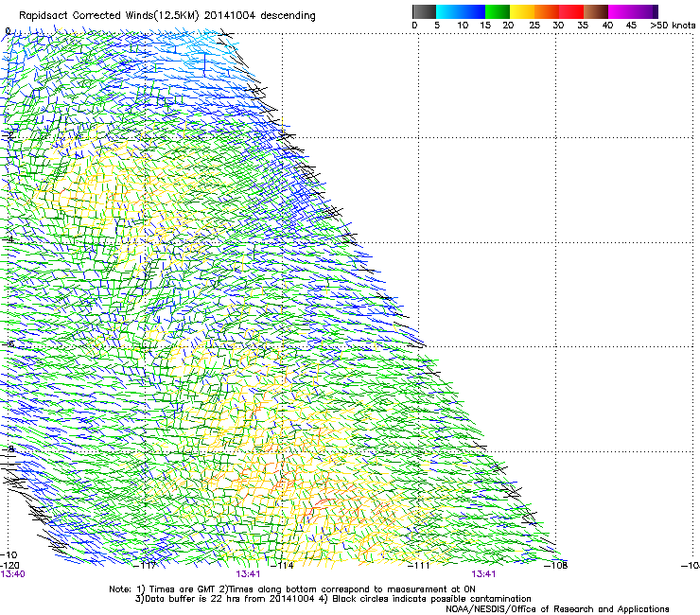This screenshot has height=615, width=700.
Task: Click the longitude label '-108'
Action: 556,566
